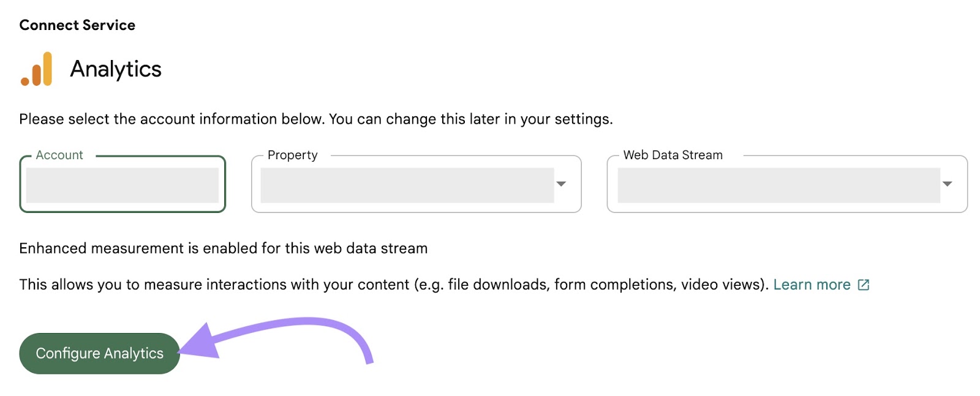
Task: Click the Web Data Stream dropdown arrow
Action: pos(948,184)
